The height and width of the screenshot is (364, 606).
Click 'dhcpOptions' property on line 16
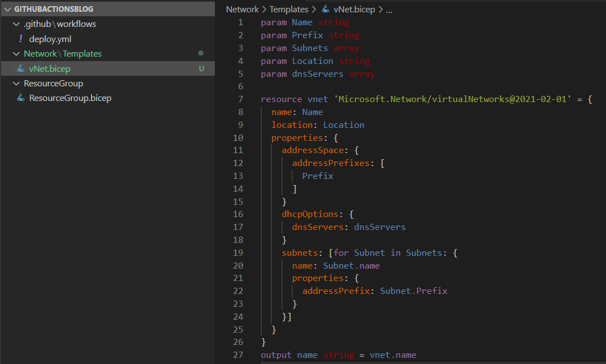[310, 214]
